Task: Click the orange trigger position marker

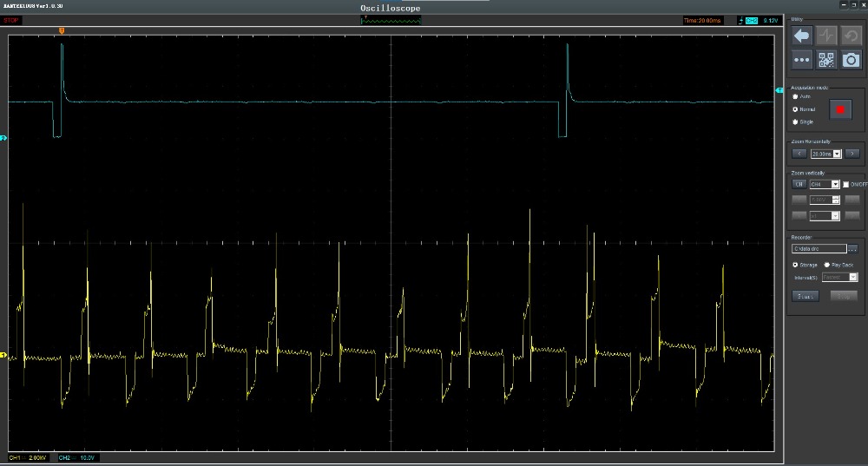Action: click(62, 31)
